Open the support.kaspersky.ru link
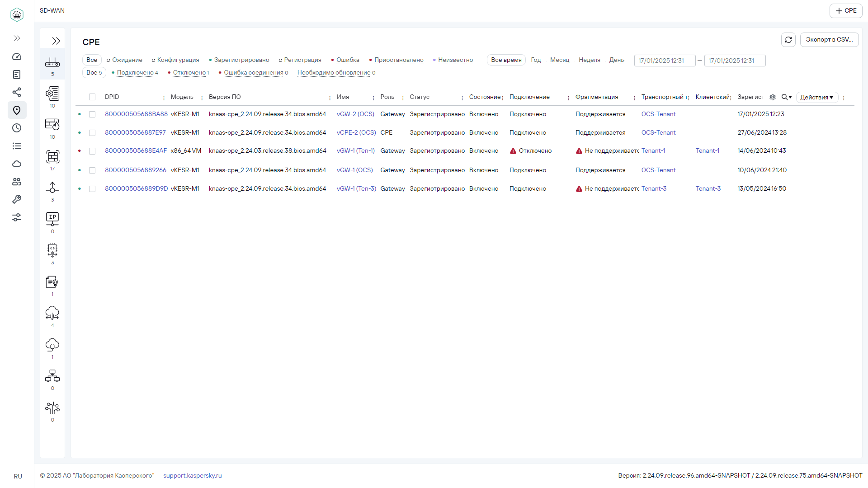 pyautogui.click(x=193, y=476)
